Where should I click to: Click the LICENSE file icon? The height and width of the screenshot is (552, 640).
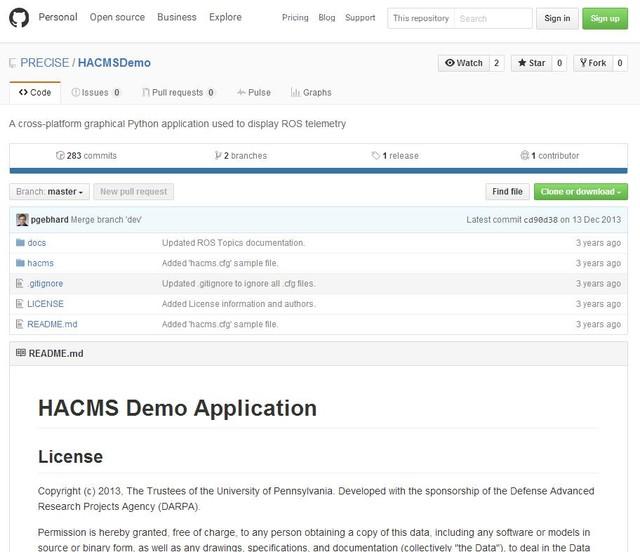pyautogui.click(x=19, y=304)
